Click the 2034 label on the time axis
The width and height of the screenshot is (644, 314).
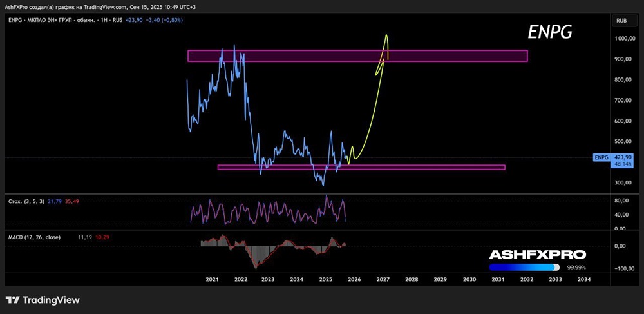584,279
